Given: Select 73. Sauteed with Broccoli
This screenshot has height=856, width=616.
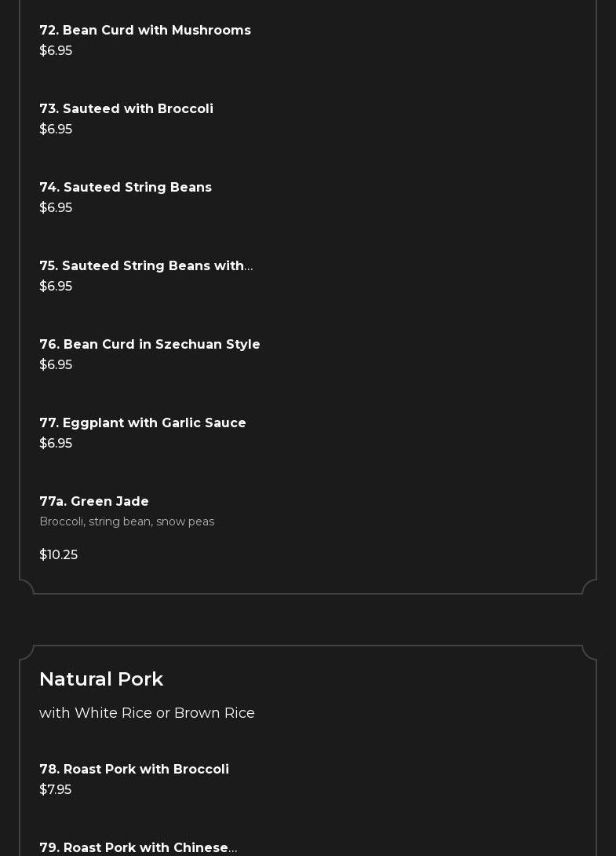Looking at the screenshot, I should pyautogui.click(x=126, y=108).
